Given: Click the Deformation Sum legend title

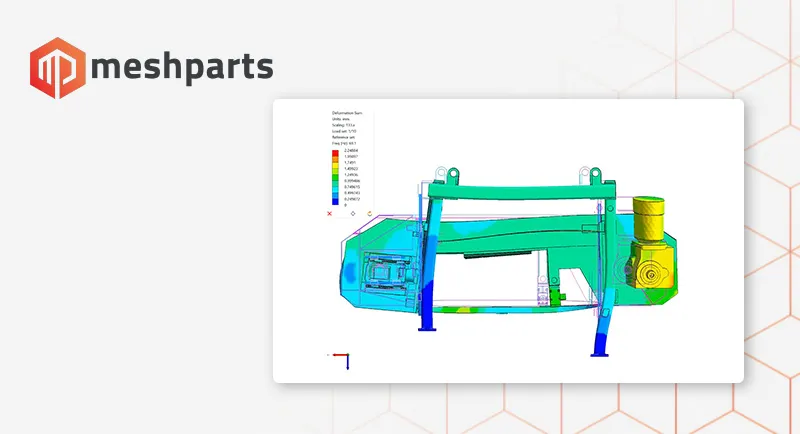Looking at the screenshot, I should 347,113.
